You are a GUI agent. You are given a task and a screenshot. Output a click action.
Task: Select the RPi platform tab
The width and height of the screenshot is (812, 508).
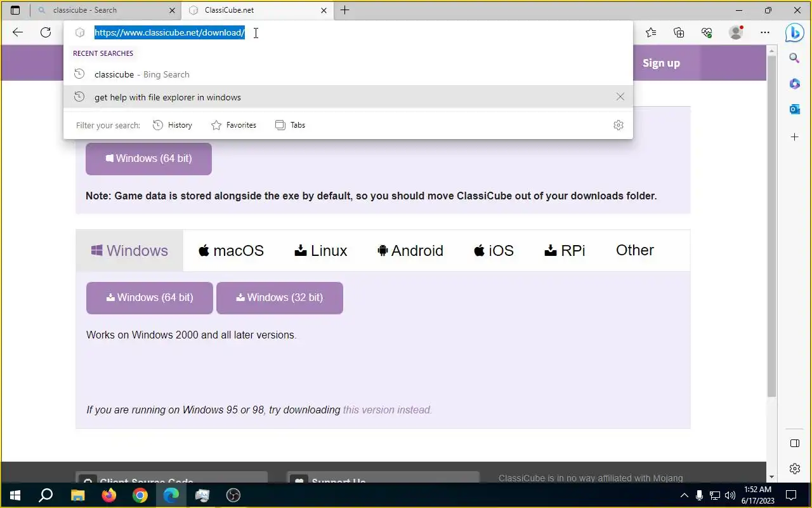(x=565, y=250)
